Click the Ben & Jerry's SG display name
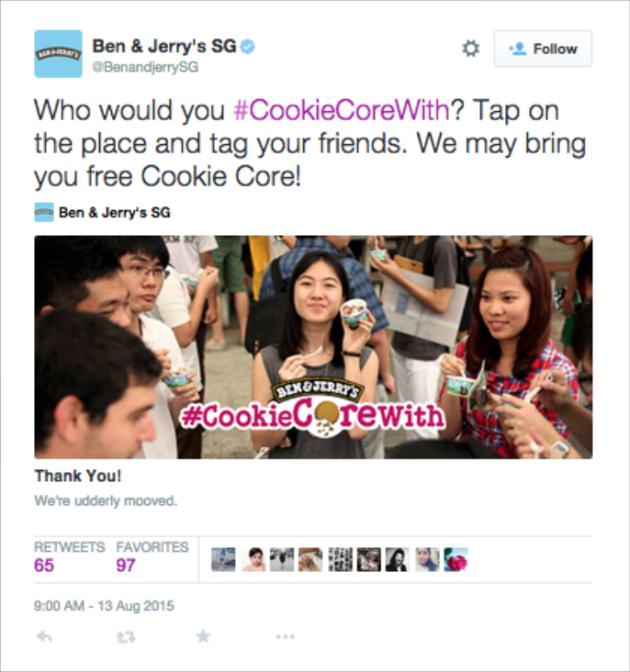Screen dimensions: 630x672 (x=164, y=46)
